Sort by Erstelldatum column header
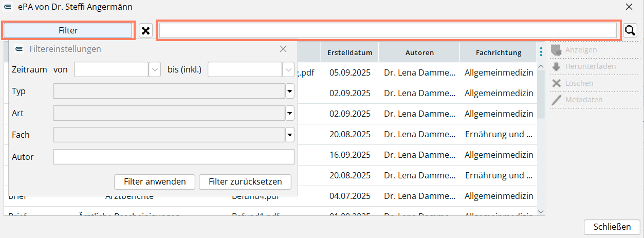 click(349, 52)
